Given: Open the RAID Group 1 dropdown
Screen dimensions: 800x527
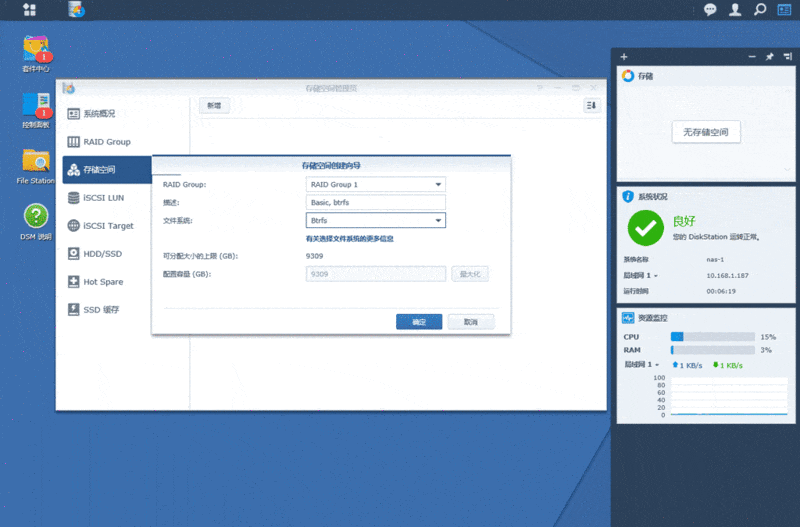Looking at the screenshot, I should 376,184.
